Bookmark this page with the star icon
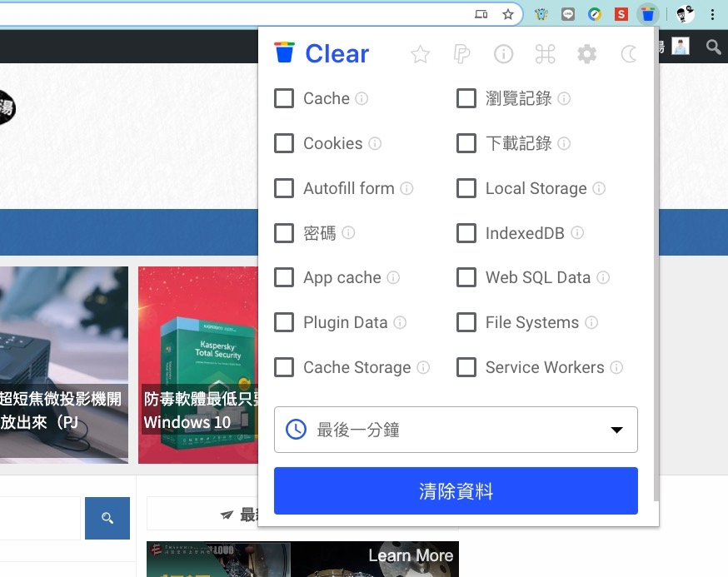Screen dimensions: 728x577 click(508, 14)
